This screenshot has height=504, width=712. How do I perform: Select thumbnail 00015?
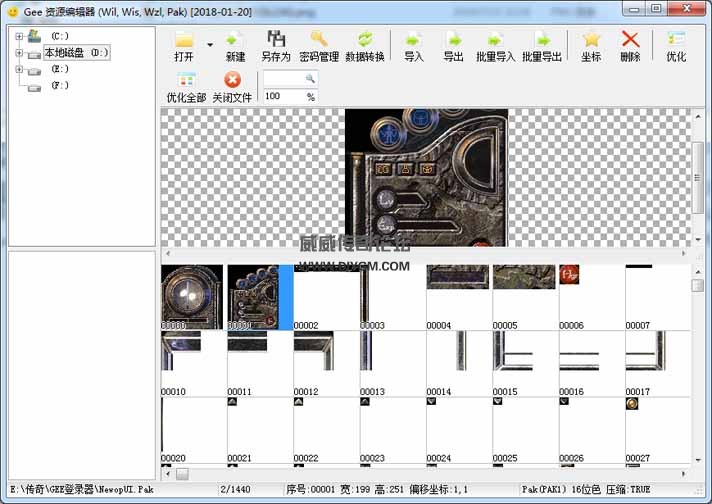(525, 364)
